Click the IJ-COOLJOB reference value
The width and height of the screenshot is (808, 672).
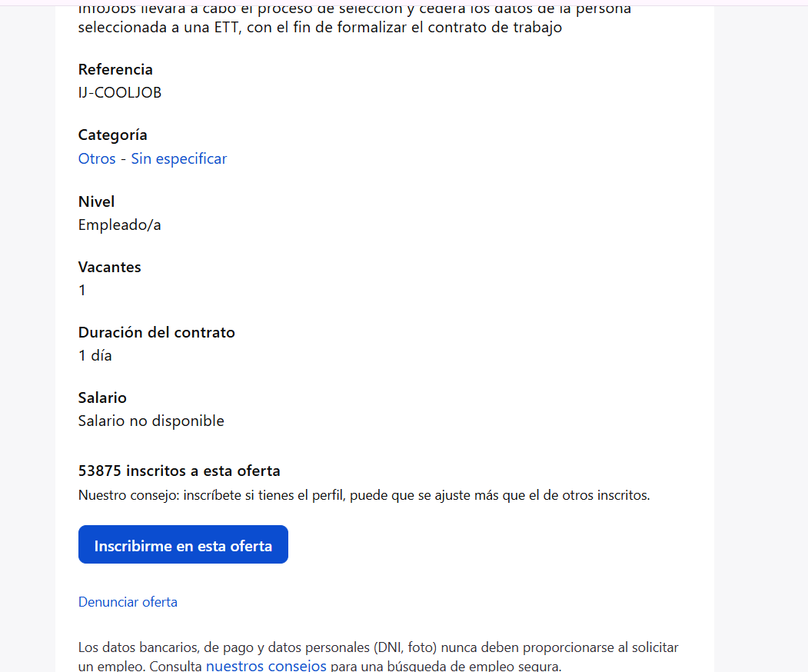pos(120,93)
